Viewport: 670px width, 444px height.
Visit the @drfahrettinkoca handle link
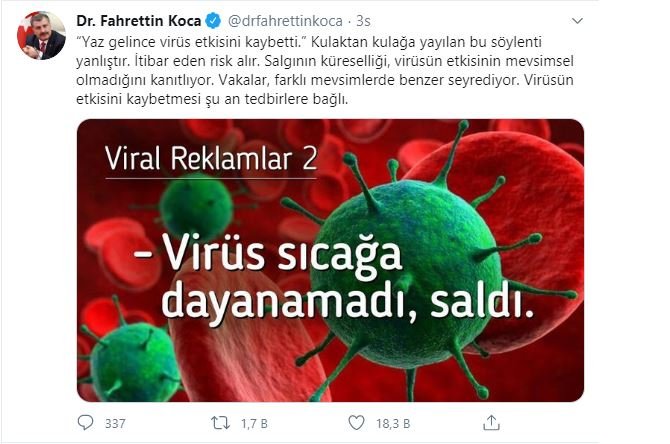[x=285, y=21]
